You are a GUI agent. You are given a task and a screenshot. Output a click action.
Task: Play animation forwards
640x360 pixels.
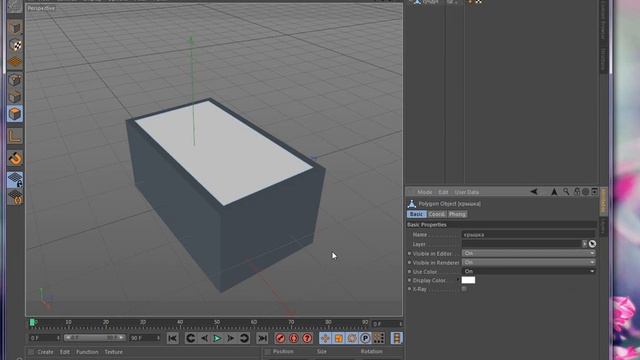tap(218, 338)
